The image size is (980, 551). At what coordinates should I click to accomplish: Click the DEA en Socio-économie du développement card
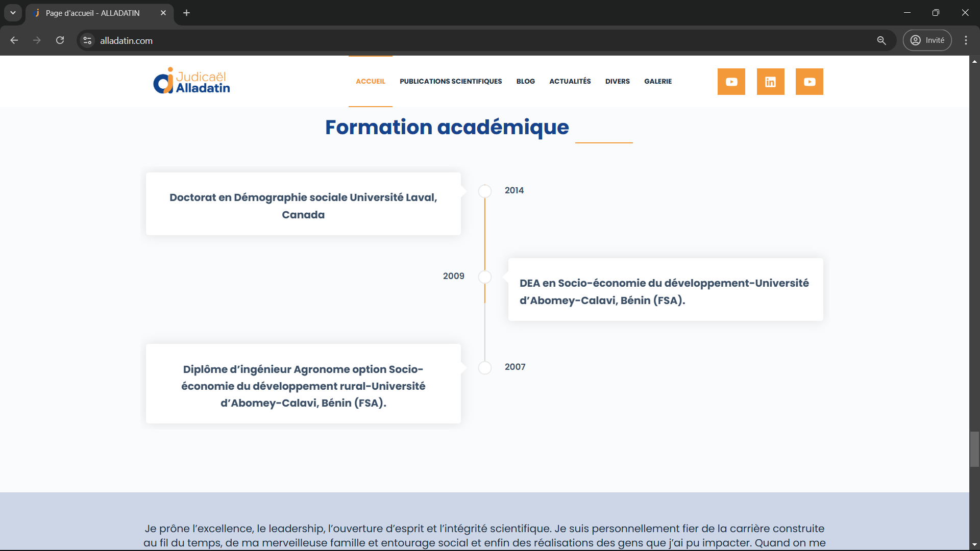[x=665, y=289]
